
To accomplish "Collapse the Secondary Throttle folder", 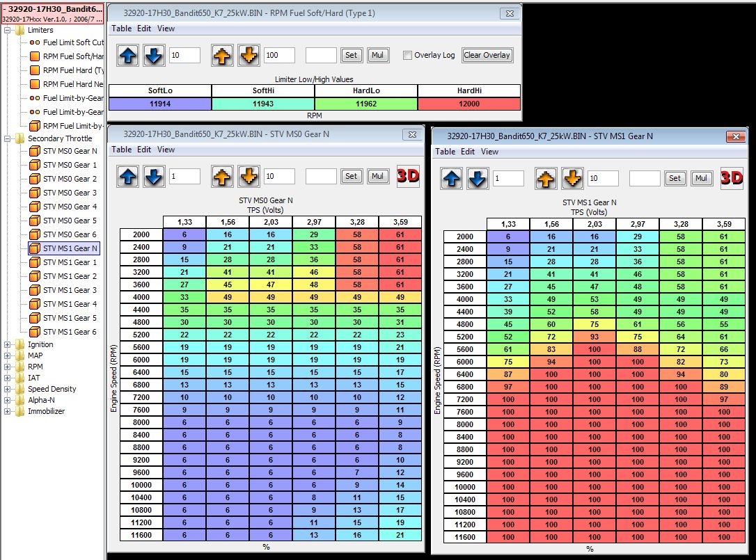I will pyautogui.click(x=8, y=138).
